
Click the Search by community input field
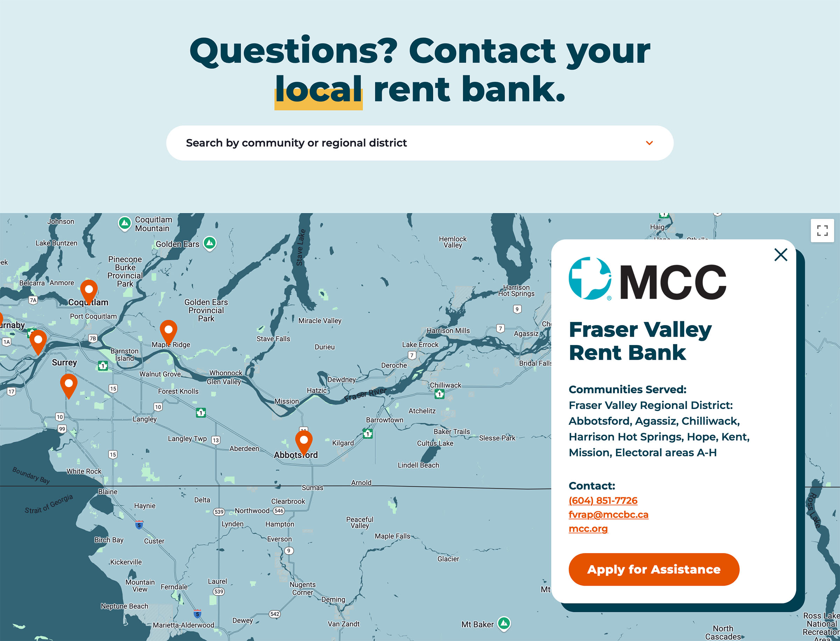coord(420,143)
